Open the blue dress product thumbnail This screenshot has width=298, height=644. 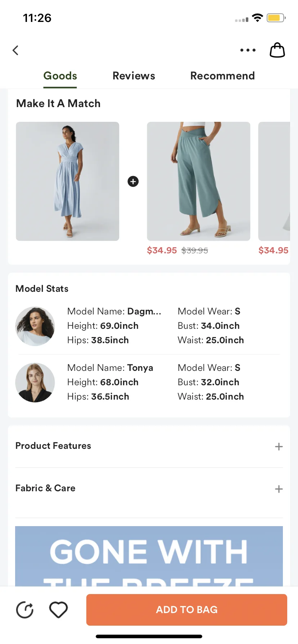[x=68, y=181]
